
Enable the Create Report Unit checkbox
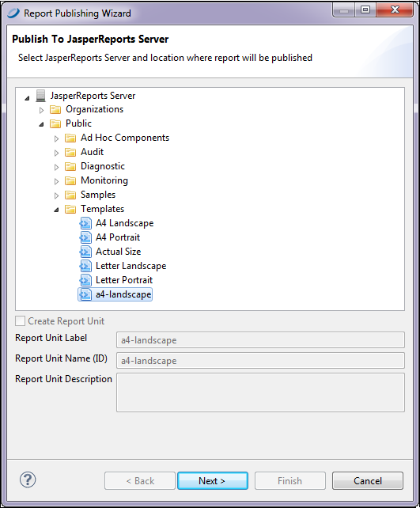[20, 321]
